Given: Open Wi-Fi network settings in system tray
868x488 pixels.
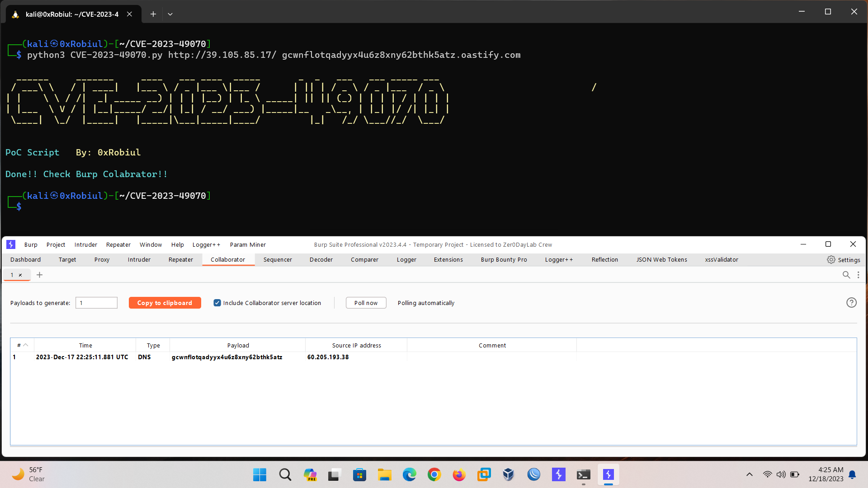Looking at the screenshot, I should (767, 474).
